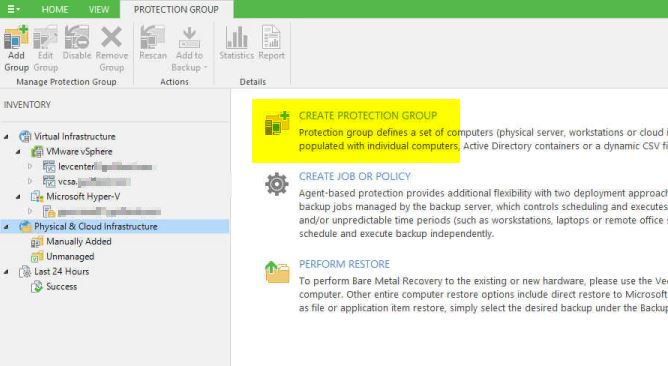This screenshot has height=366, width=668.
Task: Click the gear icon for Create Job
Action: [x=277, y=184]
